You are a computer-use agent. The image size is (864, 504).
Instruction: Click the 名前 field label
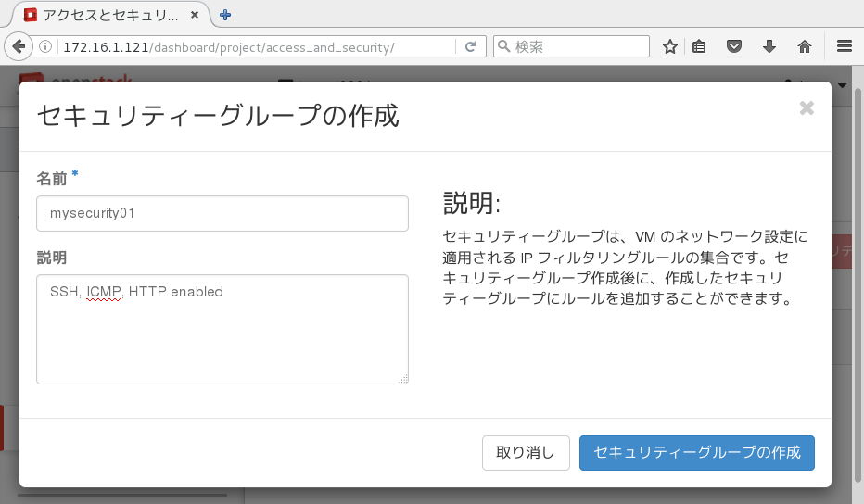click(x=51, y=179)
